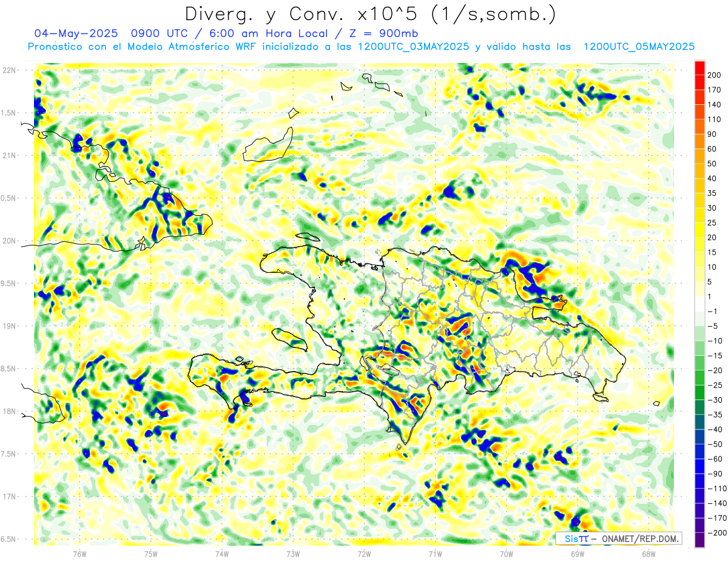Click the 0.5N latitude label
Screen dimensions: 728x562
[9, 198]
